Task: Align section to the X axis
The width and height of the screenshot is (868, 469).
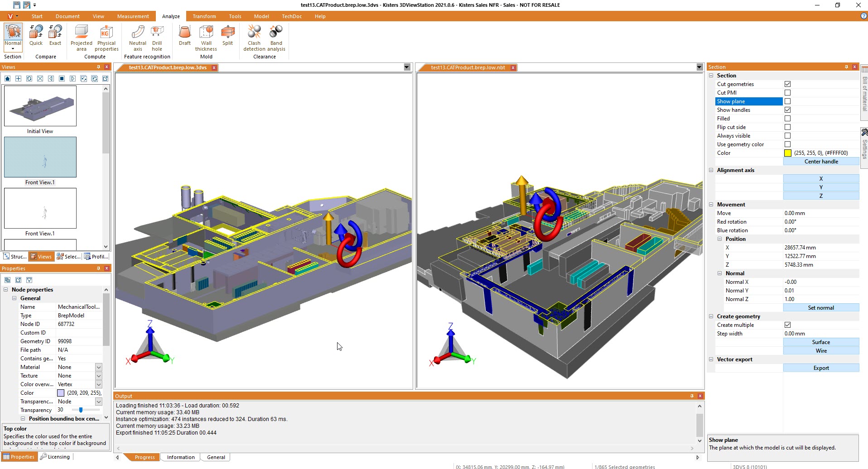Action: tap(821, 179)
